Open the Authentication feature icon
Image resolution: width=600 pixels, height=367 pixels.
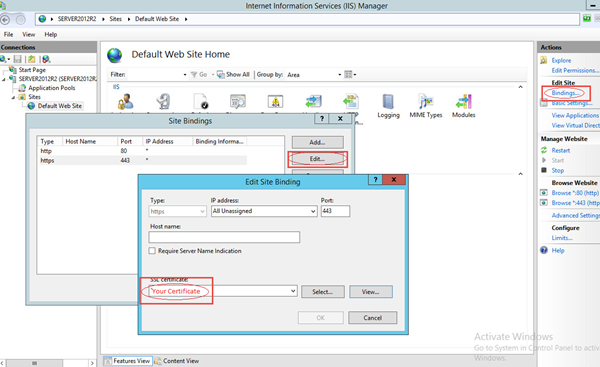pos(126,101)
